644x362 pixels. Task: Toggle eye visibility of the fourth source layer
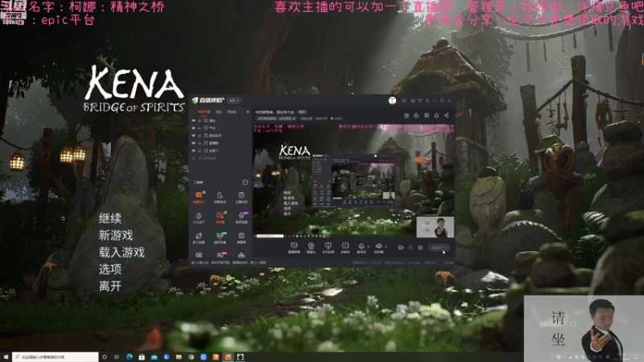[x=193, y=143]
